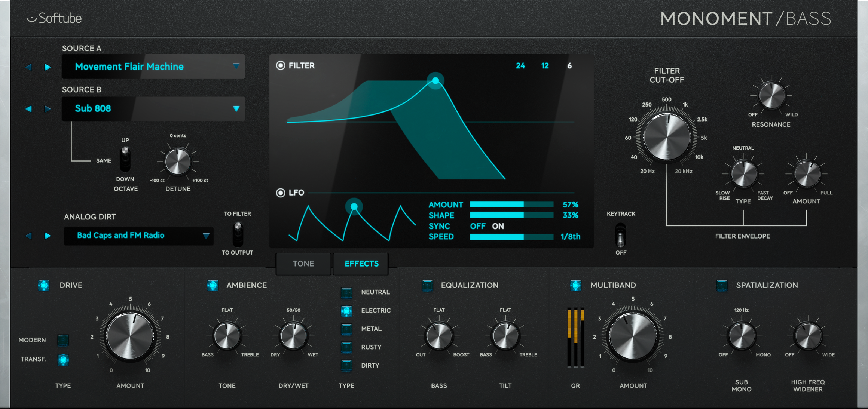Screen dimensions: 868x409
Task: Click next preset arrow for Source A
Action: tap(48, 67)
